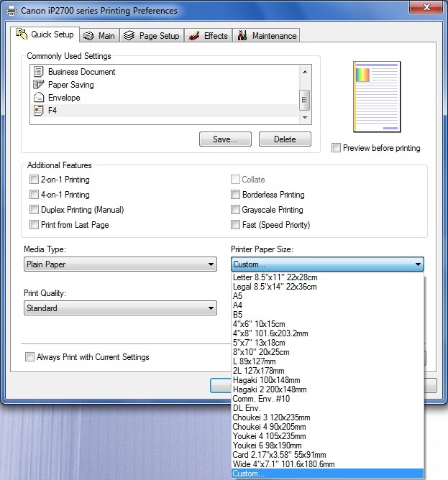Choose 5"x7" 13x18cm size
The width and height of the screenshot is (448, 480).
point(327,343)
